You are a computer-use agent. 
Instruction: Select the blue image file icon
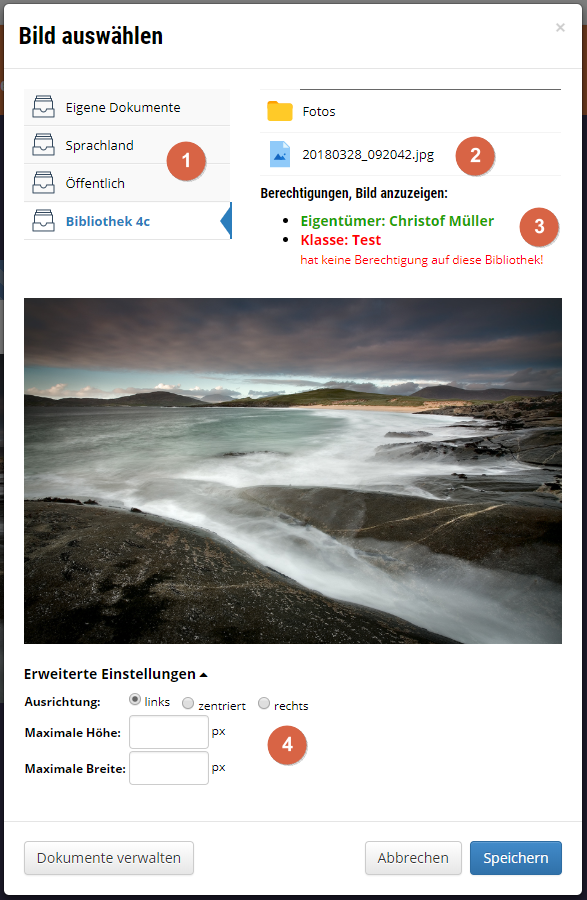pyautogui.click(x=280, y=154)
